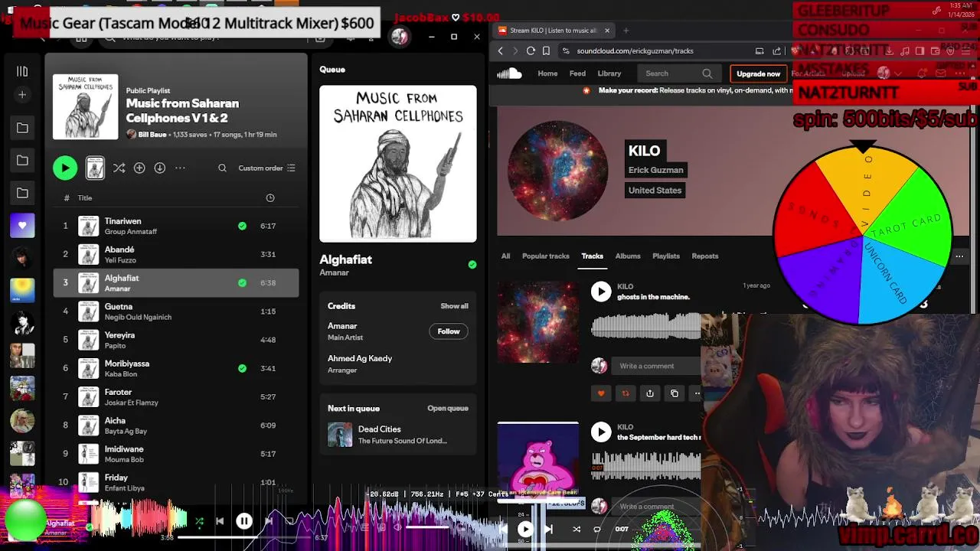Create new playlist plus icon in sidebar

[x=22, y=95]
